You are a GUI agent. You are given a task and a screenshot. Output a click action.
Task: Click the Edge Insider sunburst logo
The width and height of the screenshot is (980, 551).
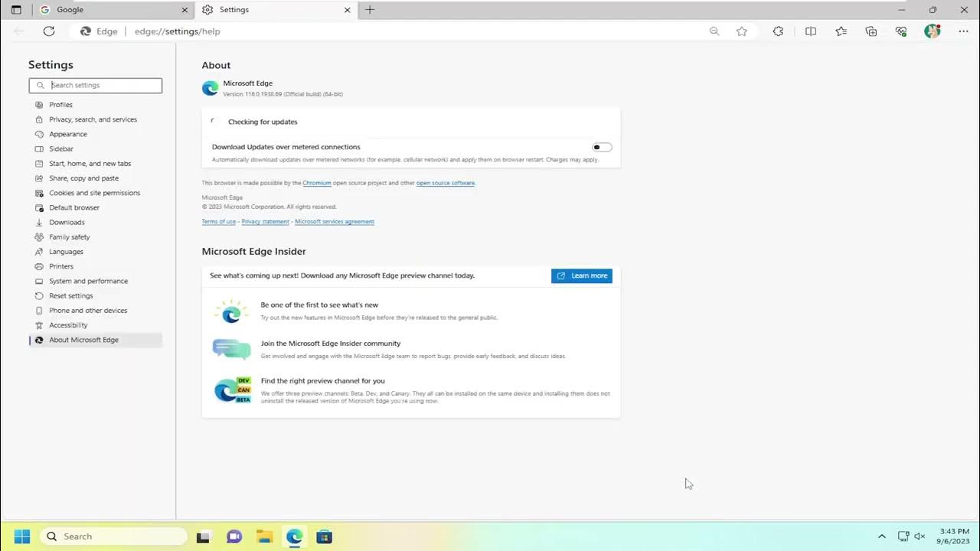(x=231, y=311)
